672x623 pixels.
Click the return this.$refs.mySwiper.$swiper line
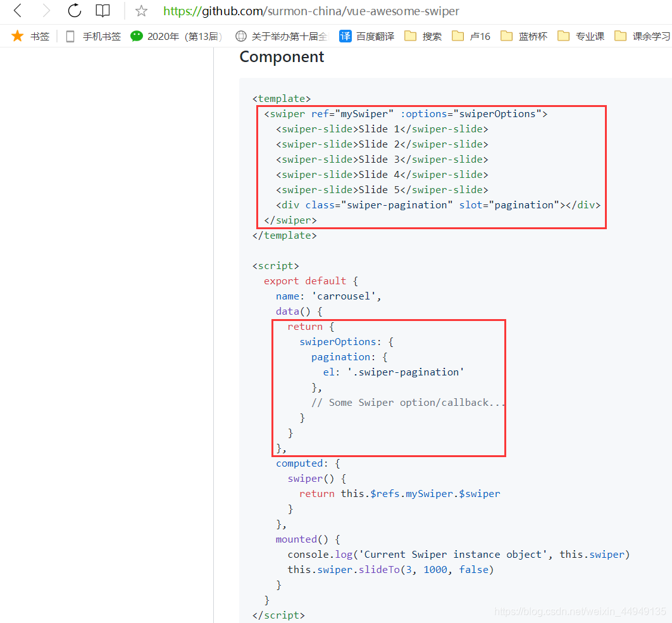[399, 494]
